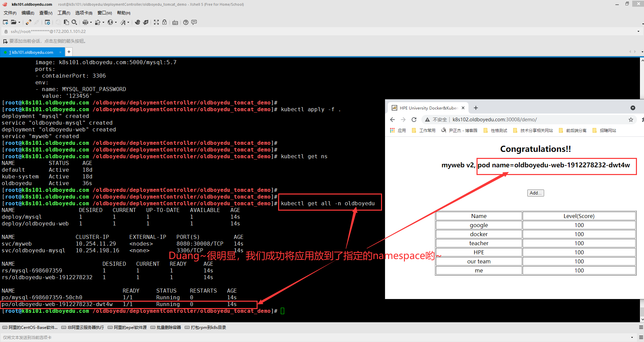Screen dimensions: 644x342
Task: Click the new tab plus button
Action: tap(69, 52)
